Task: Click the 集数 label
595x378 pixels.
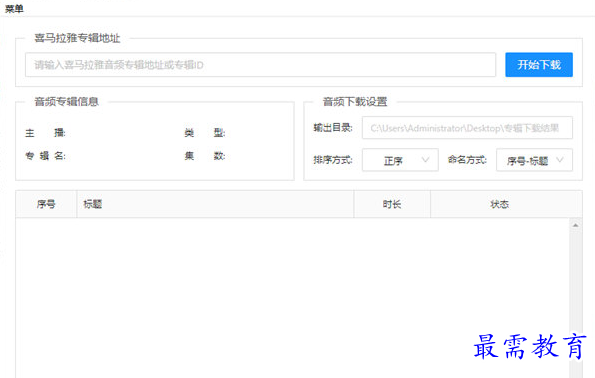Action: 205,156
